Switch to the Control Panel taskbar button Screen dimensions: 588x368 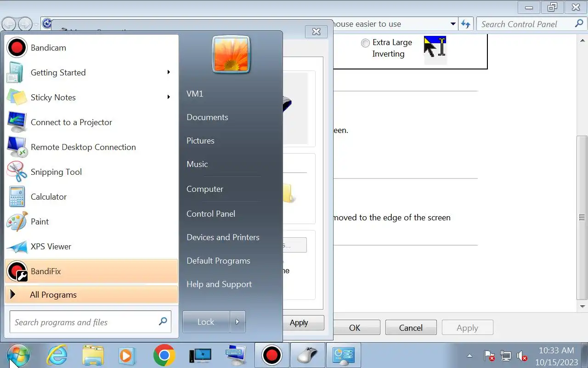(x=343, y=355)
